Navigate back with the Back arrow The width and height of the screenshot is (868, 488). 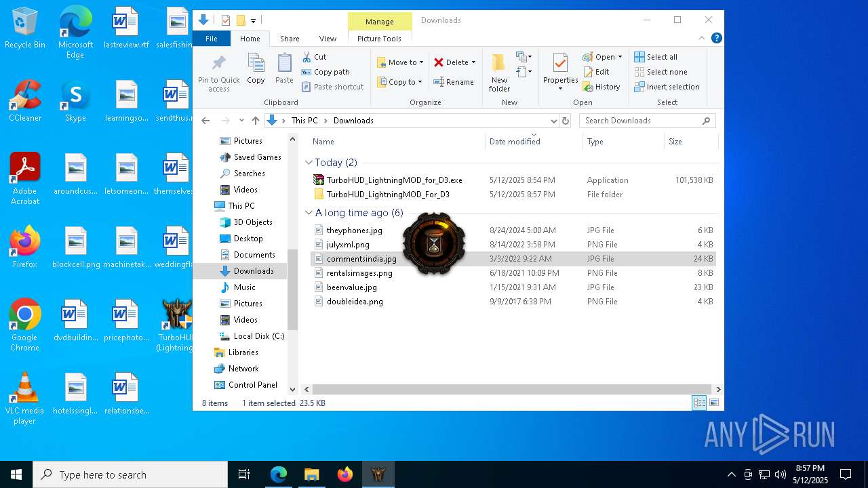coord(206,121)
